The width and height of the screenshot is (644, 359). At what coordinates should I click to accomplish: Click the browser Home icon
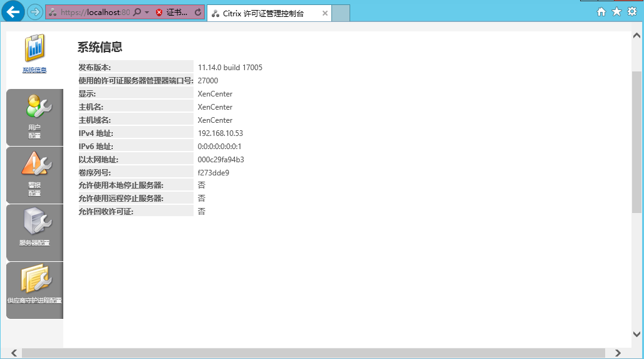pyautogui.click(x=601, y=12)
